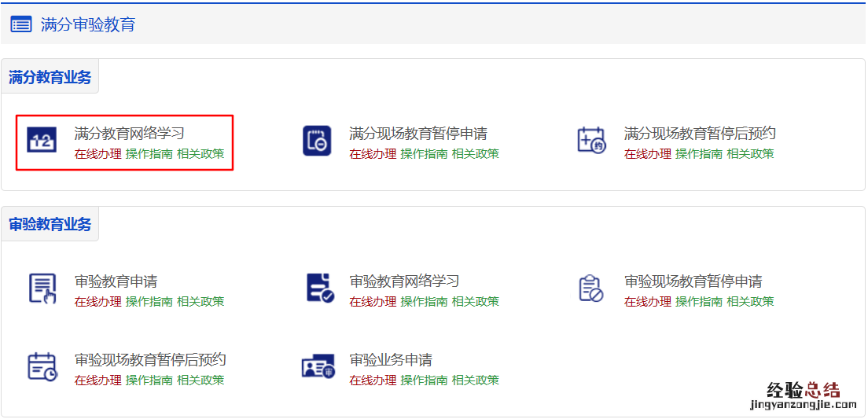Image resolution: width=868 pixels, height=419 pixels.
Task: Click the list icon beside 满分审验教育 header
Action: tap(21, 25)
